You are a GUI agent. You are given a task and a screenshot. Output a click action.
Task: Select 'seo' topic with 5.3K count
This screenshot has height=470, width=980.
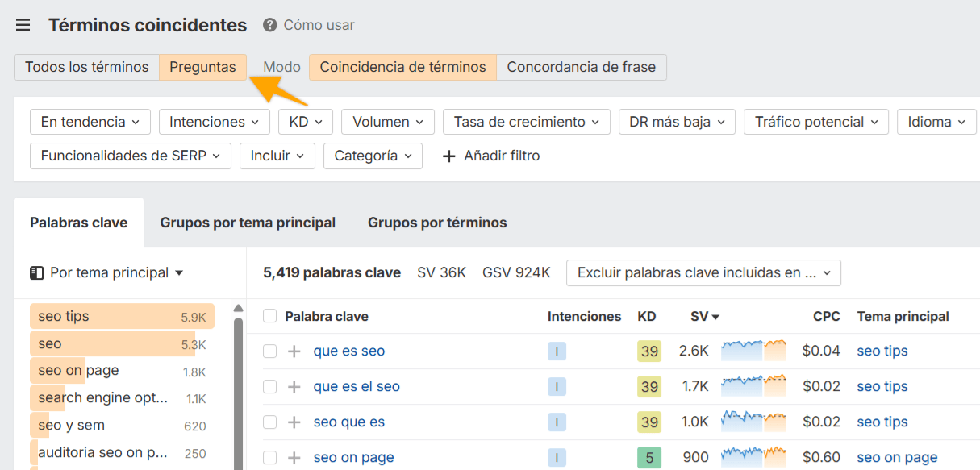pos(123,344)
